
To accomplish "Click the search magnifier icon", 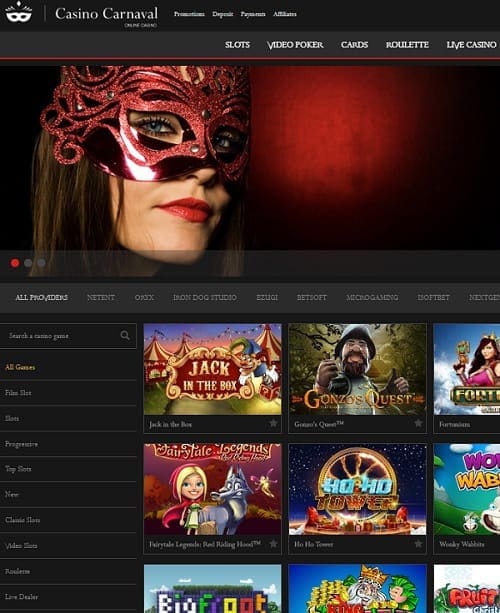I will click(125, 335).
